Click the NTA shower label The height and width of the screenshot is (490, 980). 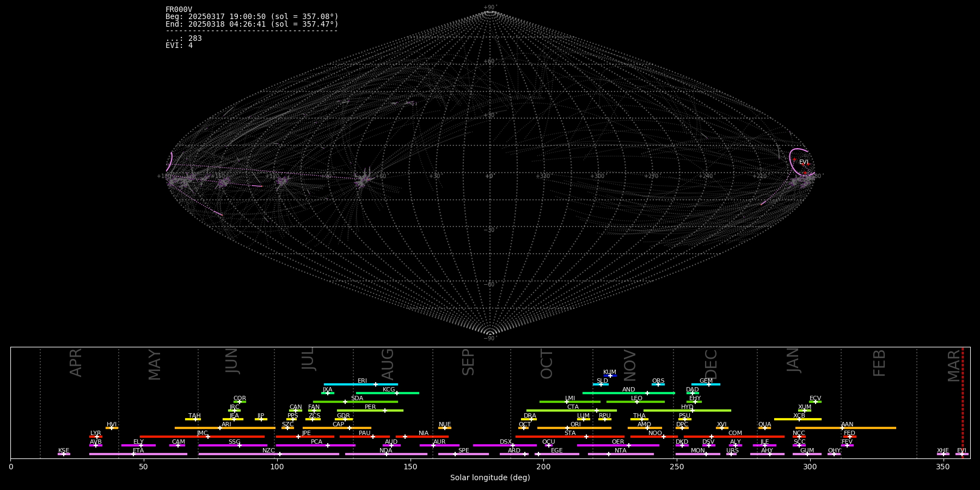[x=621, y=451]
